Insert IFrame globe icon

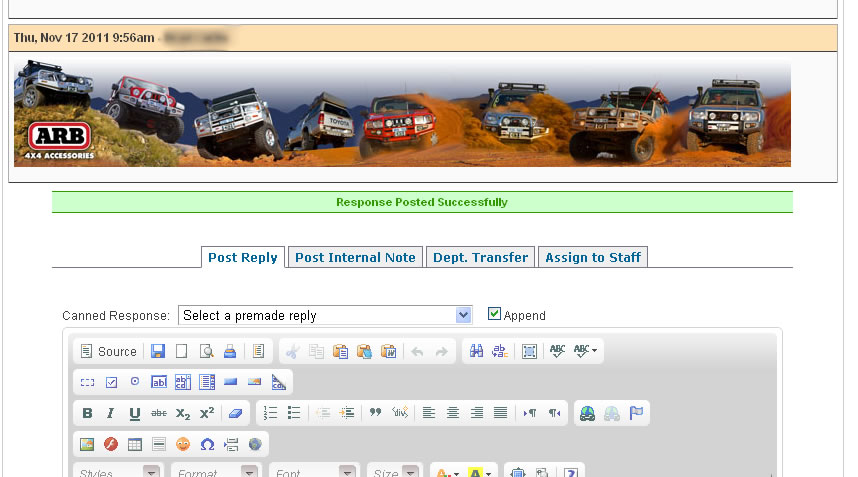click(255, 444)
